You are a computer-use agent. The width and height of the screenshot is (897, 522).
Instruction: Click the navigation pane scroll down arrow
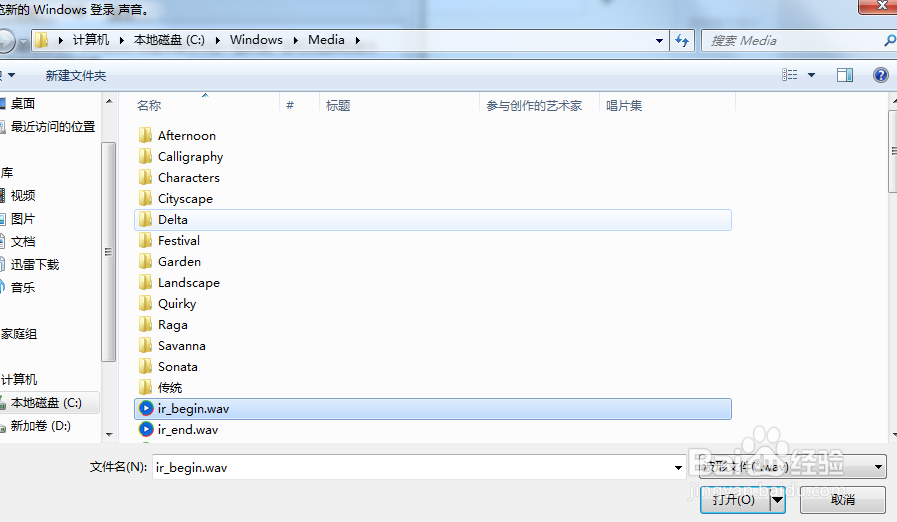coord(109,434)
